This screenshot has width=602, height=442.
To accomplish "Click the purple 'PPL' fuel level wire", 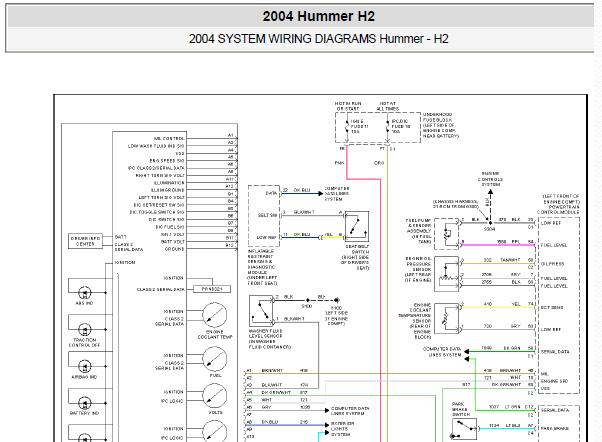I will (x=497, y=245).
